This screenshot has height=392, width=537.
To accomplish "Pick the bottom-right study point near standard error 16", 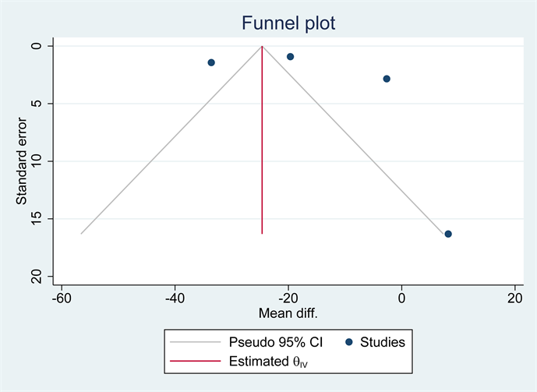I will coord(448,234).
